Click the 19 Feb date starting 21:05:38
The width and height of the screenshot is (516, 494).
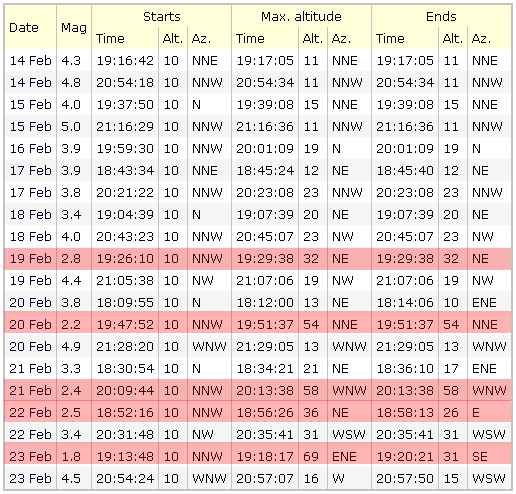click(x=30, y=281)
